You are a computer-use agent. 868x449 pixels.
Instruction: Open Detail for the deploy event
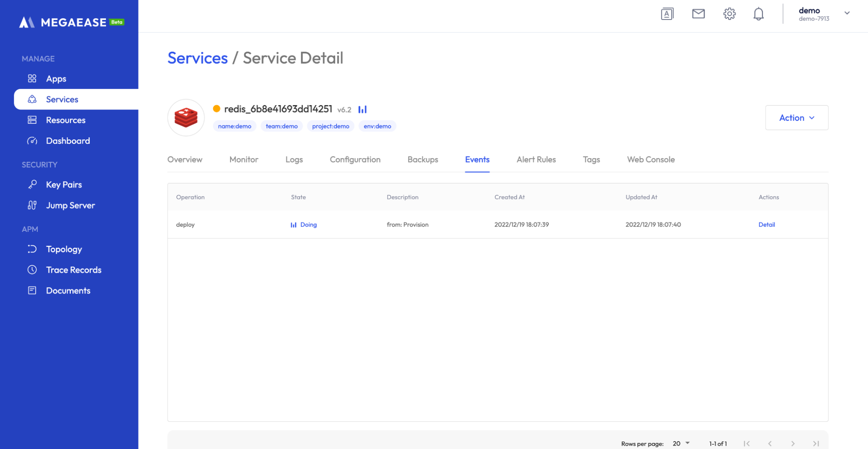click(766, 224)
